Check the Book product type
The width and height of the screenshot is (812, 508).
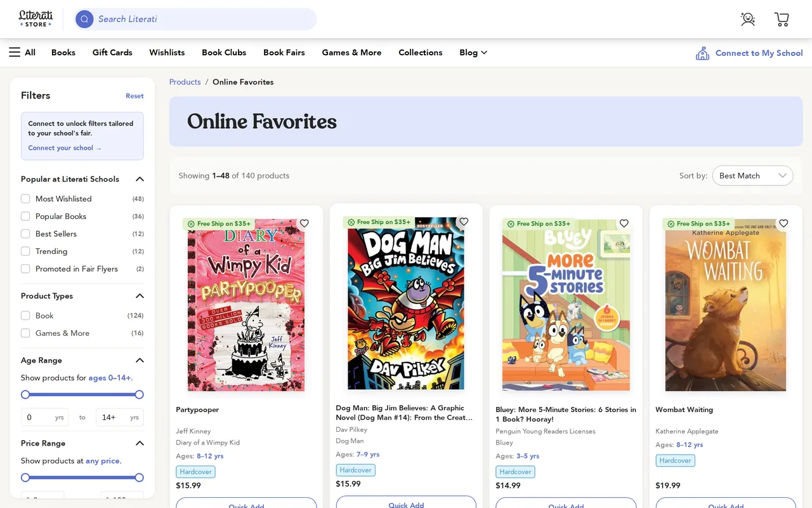(x=25, y=316)
